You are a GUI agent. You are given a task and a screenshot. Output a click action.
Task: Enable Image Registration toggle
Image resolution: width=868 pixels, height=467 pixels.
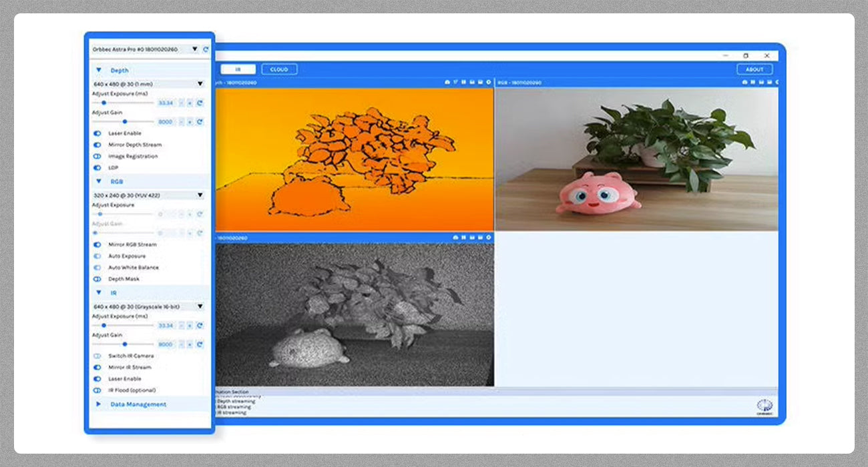pos(97,156)
